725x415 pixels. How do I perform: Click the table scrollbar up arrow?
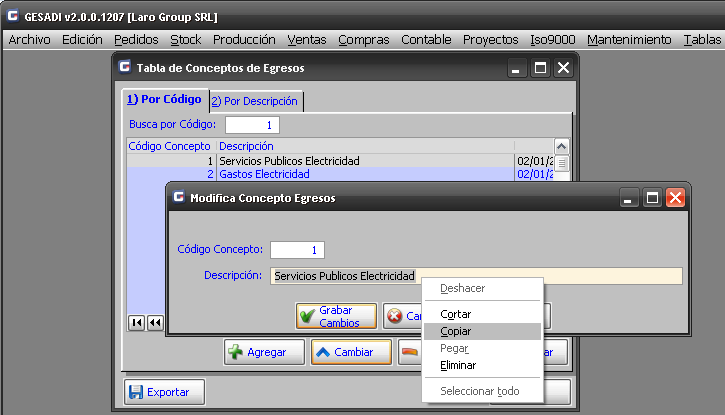pyautogui.click(x=561, y=146)
